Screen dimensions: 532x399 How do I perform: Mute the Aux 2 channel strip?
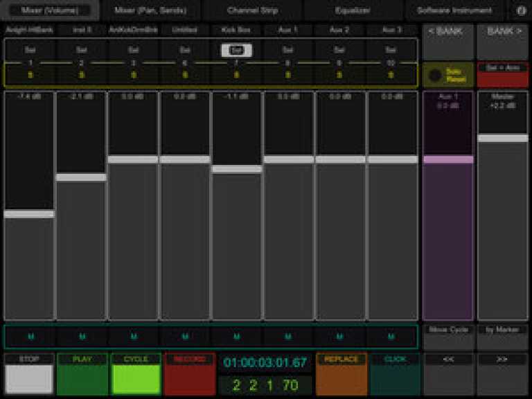pos(339,337)
